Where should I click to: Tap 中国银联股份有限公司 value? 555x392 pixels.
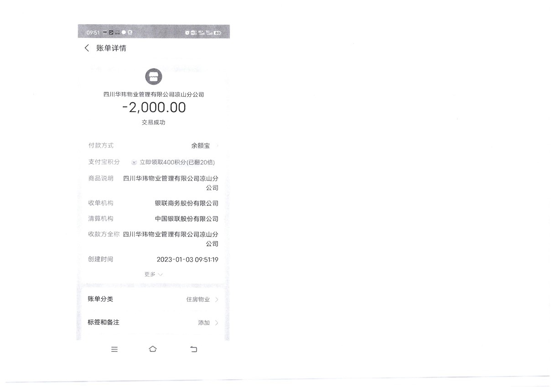tap(187, 219)
